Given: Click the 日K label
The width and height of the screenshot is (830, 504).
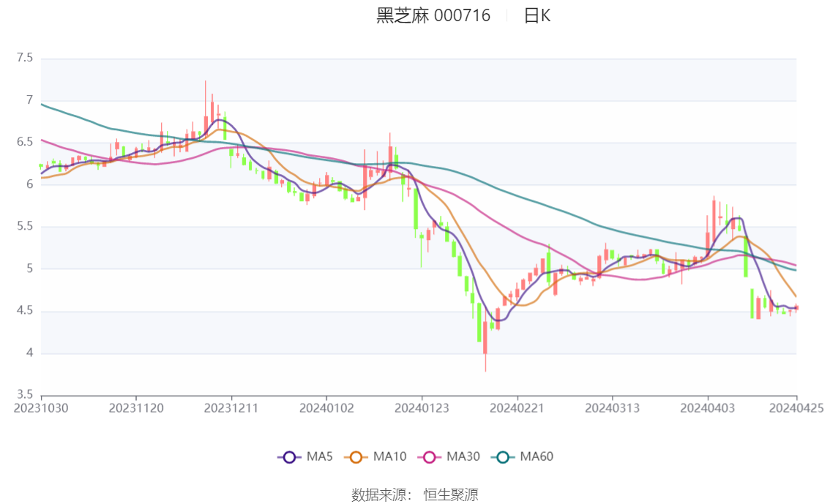Looking at the screenshot, I should coord(536,16).
